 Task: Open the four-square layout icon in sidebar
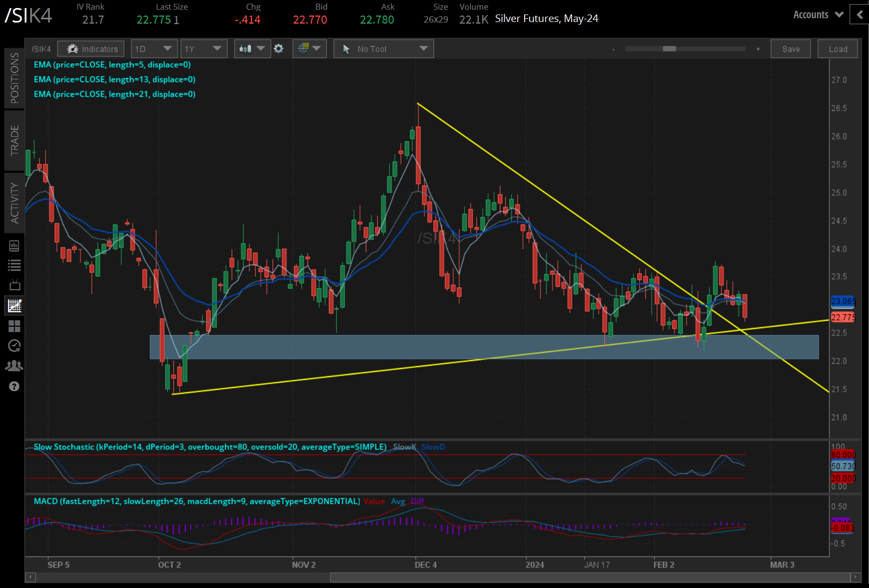point(14,326)
